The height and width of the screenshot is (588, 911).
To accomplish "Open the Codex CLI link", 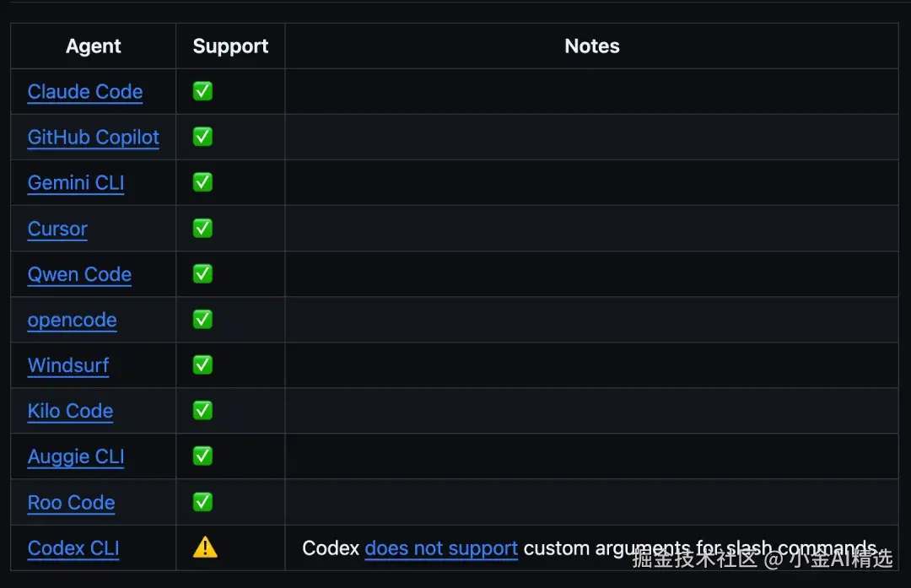I will point(73,548).
